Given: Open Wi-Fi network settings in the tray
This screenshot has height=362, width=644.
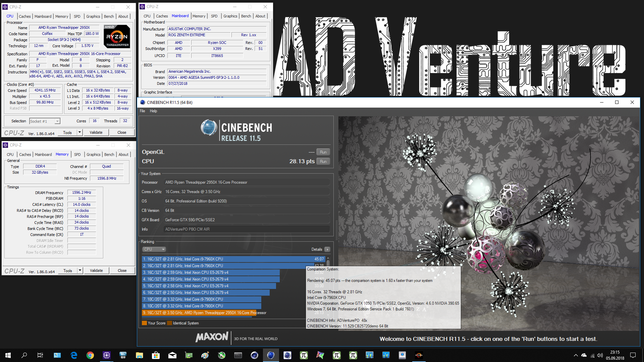Looking at the screenshot, I should [592, 355].
